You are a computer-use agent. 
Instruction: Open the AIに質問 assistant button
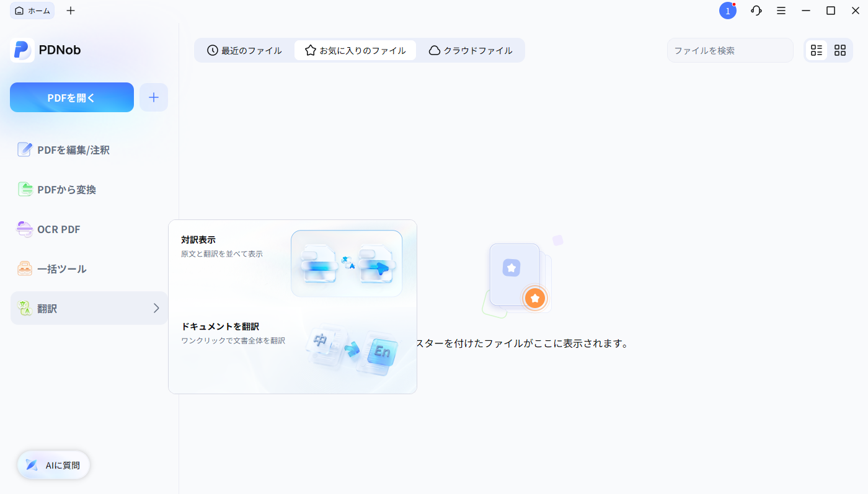coord(54,465)
